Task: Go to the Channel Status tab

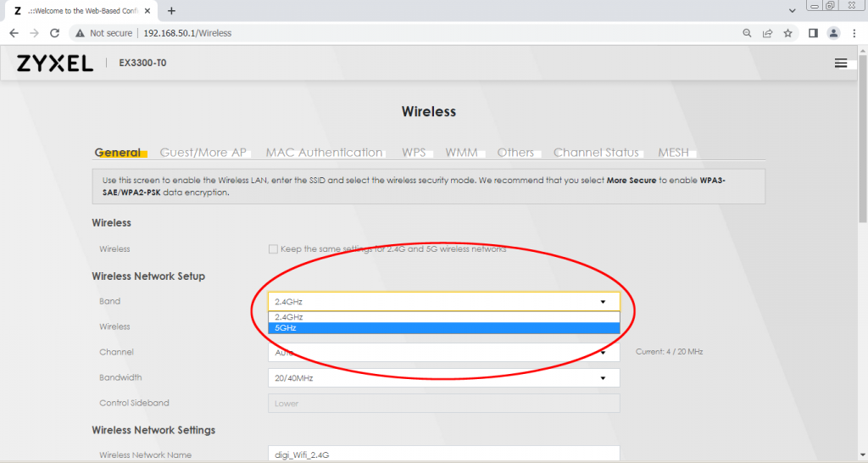Action: (596, 153)
